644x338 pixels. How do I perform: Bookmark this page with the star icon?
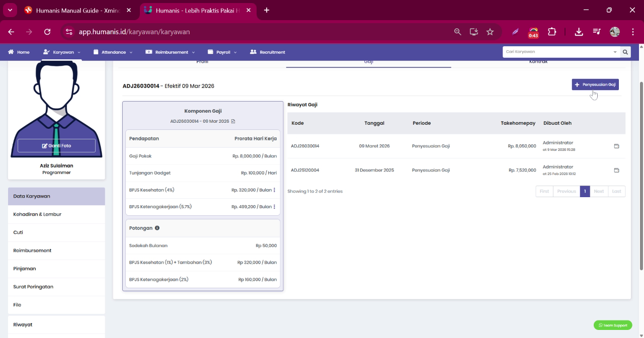coord(490,32)
